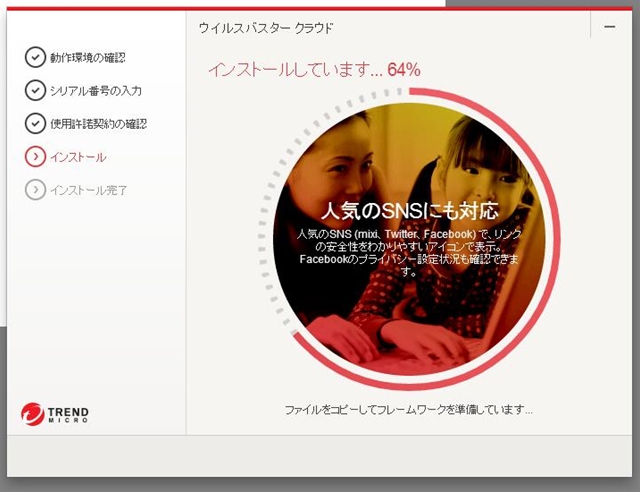The height and width of the screenshot is (492, 640).
Task: Click the ファイルをコピーして status message
Action: (409, 410)
